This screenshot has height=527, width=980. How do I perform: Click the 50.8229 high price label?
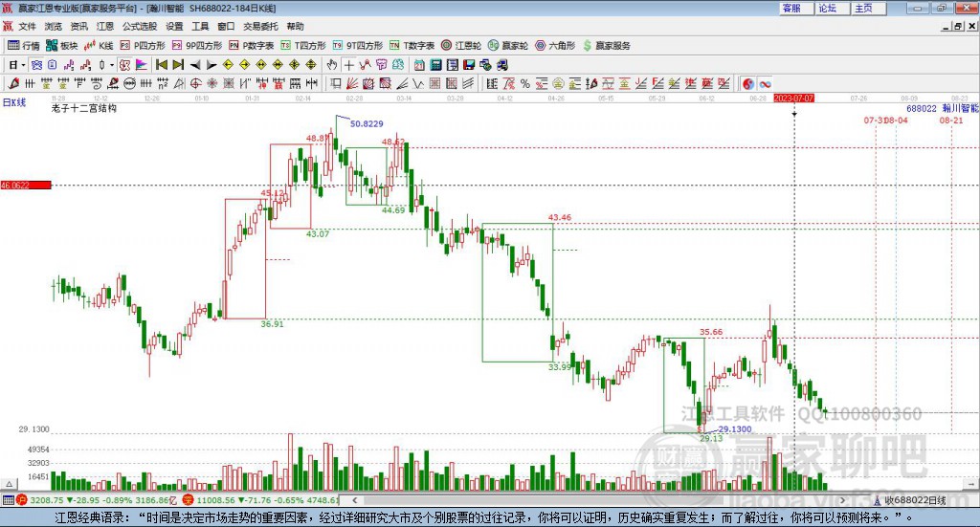pyautogui.click(x=367, y=123)
